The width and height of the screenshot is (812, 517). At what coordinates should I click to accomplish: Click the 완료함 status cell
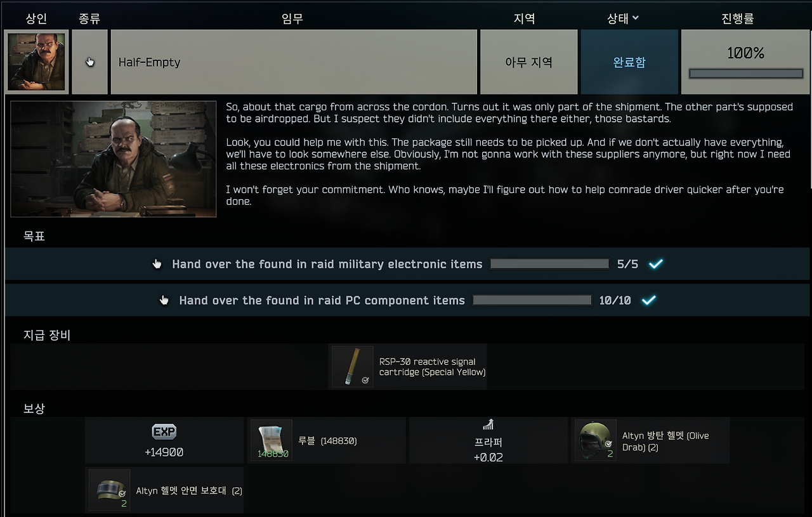pos(629,62)
